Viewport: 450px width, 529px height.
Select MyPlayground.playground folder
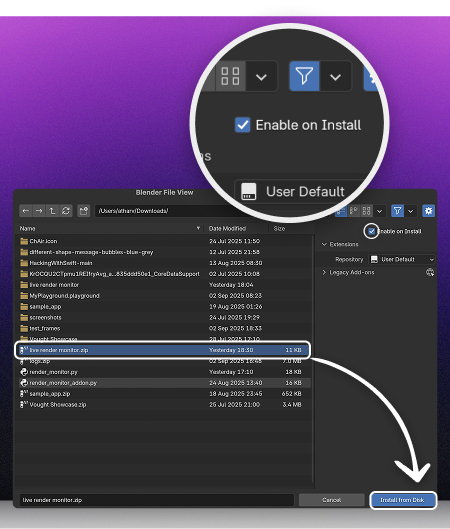pyautogui.click(x=164, y=296)
